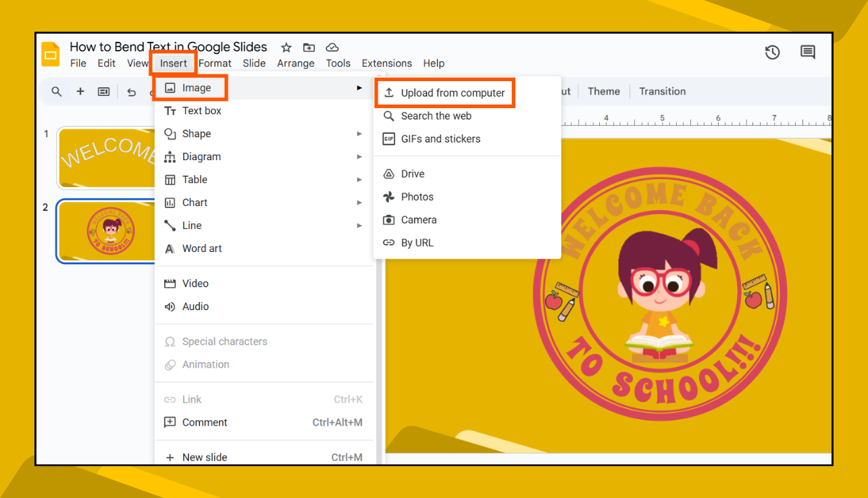Check document status via cloud icon
Screen dimensions: 868x498
[x=332, y=47]
